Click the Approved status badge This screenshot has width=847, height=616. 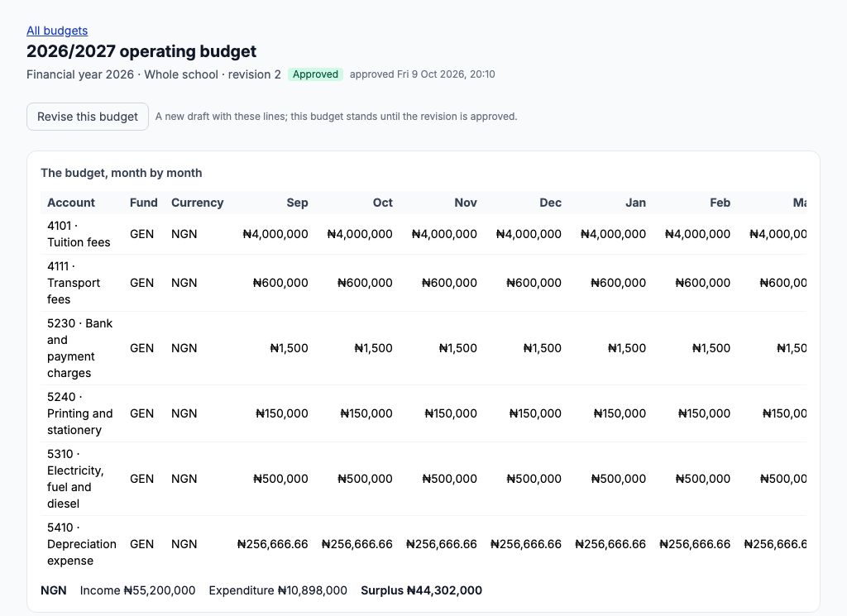(x=315, y=74)
